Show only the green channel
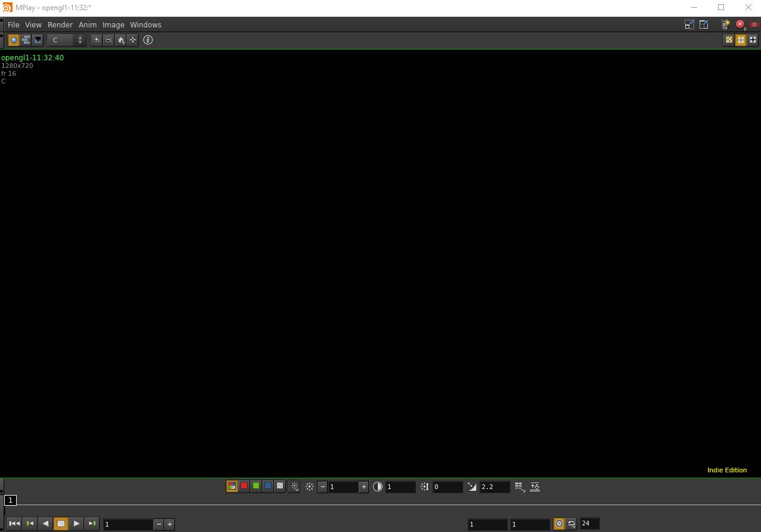 click(x=255, y=486)
